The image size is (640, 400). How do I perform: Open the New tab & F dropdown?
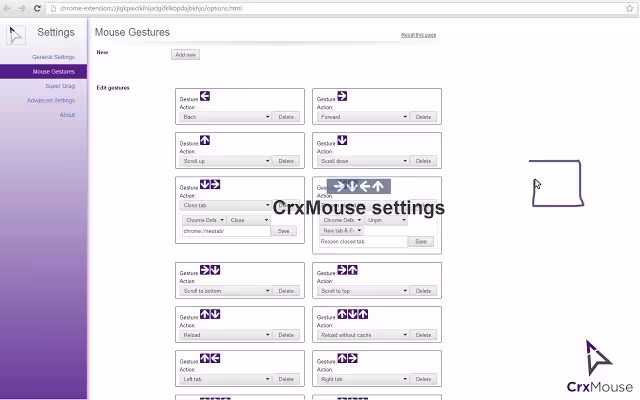(x=341, y=231)
